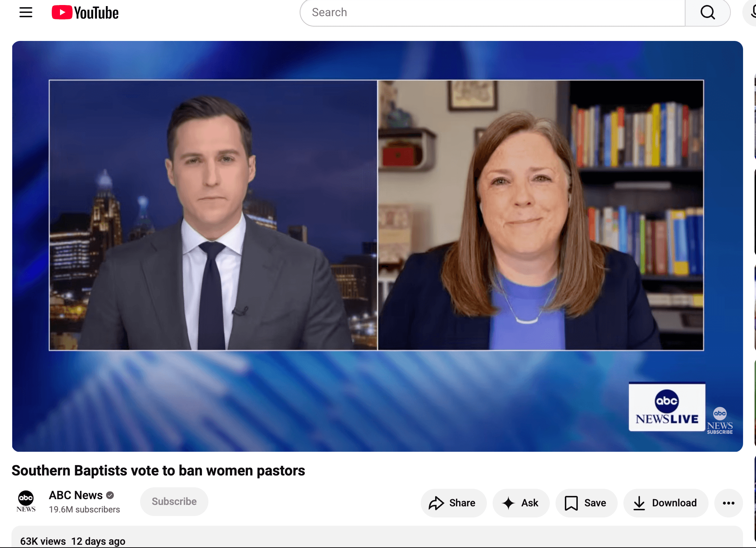The image size is (756, 548).
Task: Open the ABC News channel name link
Action: pos(76,495)
